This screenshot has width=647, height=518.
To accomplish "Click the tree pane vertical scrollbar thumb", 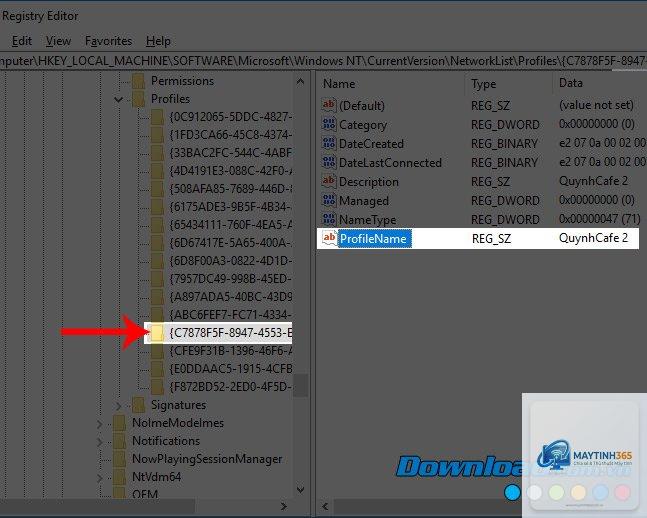I will (x=300, y=385).
